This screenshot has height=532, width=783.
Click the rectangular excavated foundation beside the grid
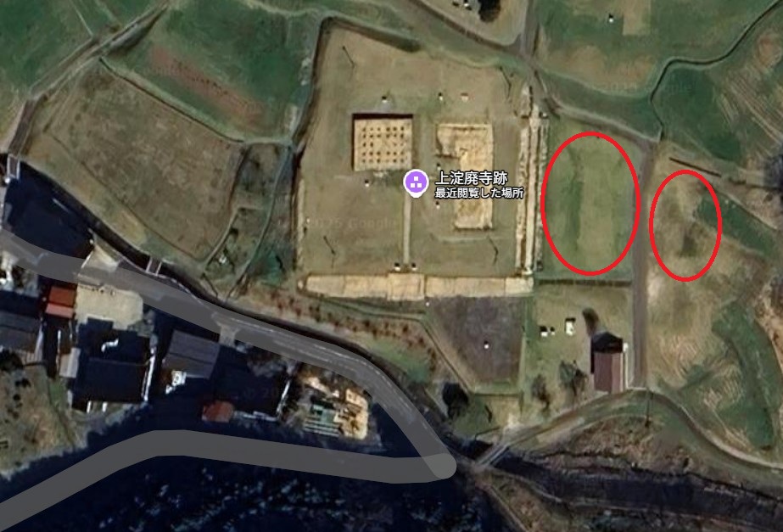(466, 176)
